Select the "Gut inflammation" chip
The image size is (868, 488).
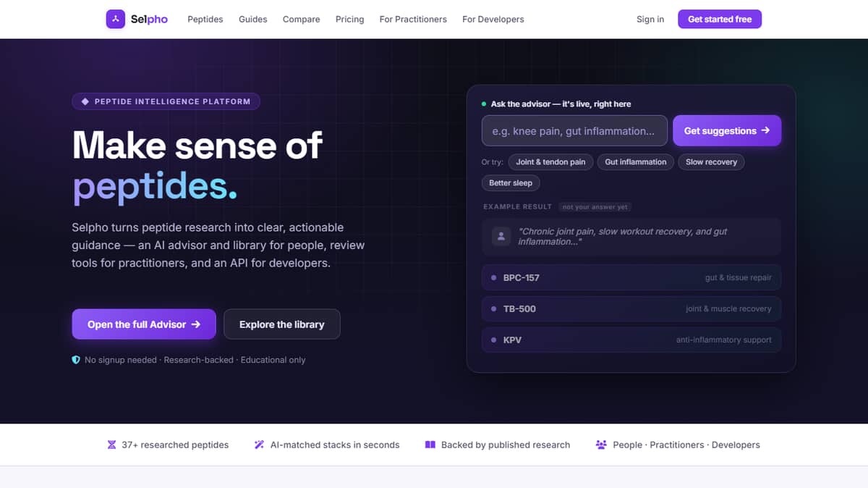click(x=636, y=162)
